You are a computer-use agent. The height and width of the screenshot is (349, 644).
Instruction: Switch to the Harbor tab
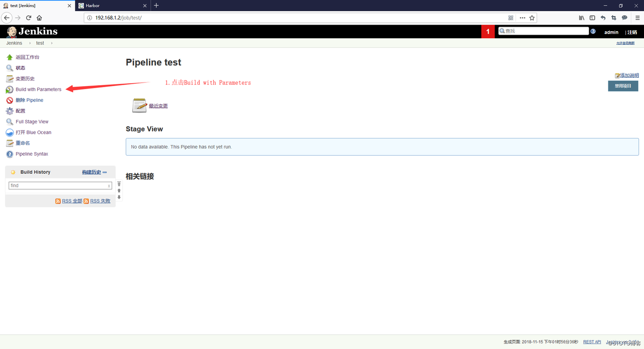113,6
